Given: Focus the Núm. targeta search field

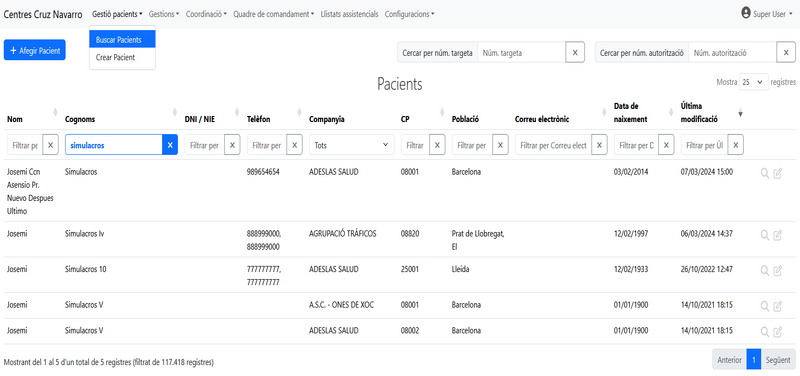Looking at the screenshot, I should [x=521, y=53].
